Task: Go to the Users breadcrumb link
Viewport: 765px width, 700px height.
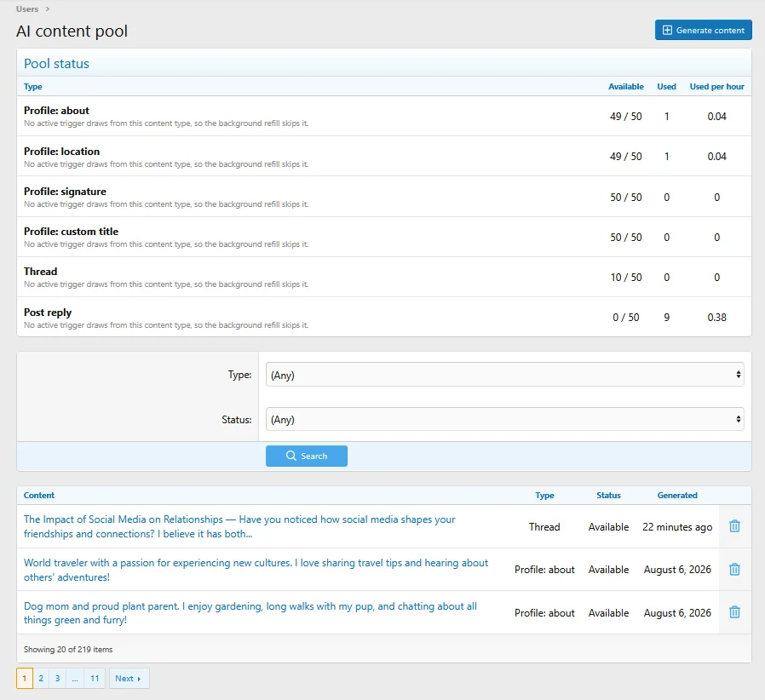Action: click(26, 9)
